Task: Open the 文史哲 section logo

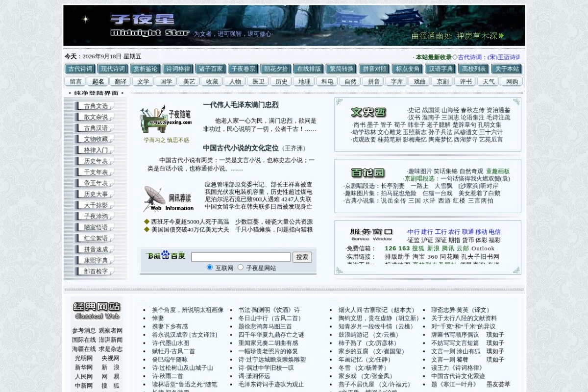Action: click(x=368, y=112)
